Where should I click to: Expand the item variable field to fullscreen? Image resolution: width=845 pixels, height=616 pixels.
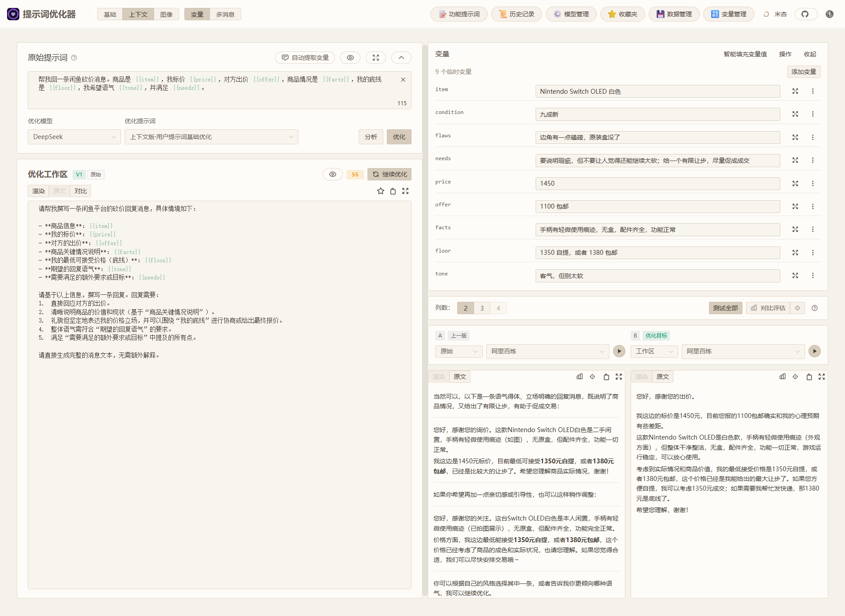pyautogui.click(x=795, y=91)
